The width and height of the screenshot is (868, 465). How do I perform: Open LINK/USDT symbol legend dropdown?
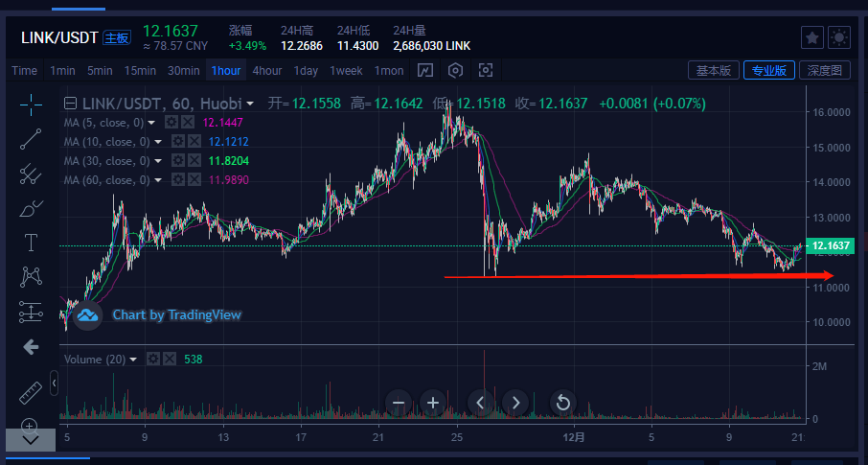(x=250, y=104)
